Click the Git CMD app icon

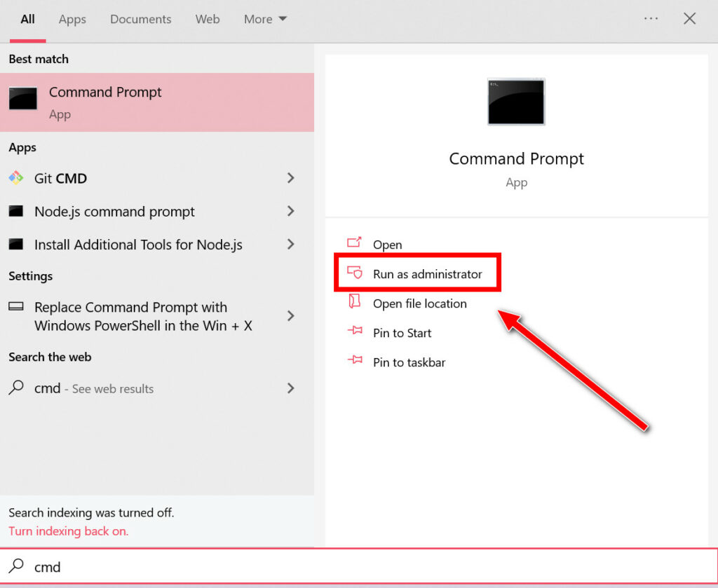pyautogui.click(x=15, y=178)
